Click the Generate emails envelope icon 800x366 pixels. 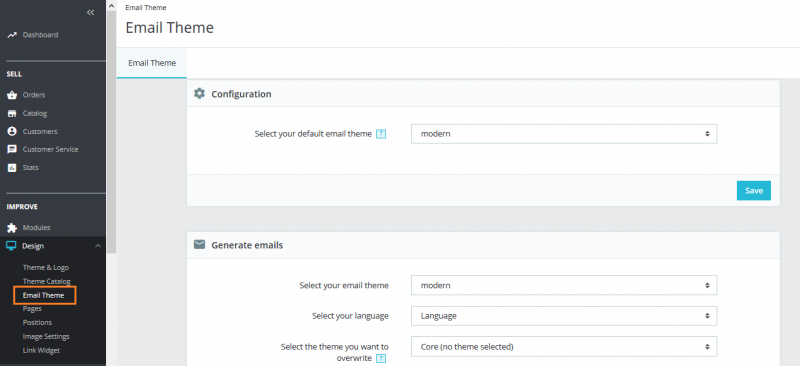(199, 245)
